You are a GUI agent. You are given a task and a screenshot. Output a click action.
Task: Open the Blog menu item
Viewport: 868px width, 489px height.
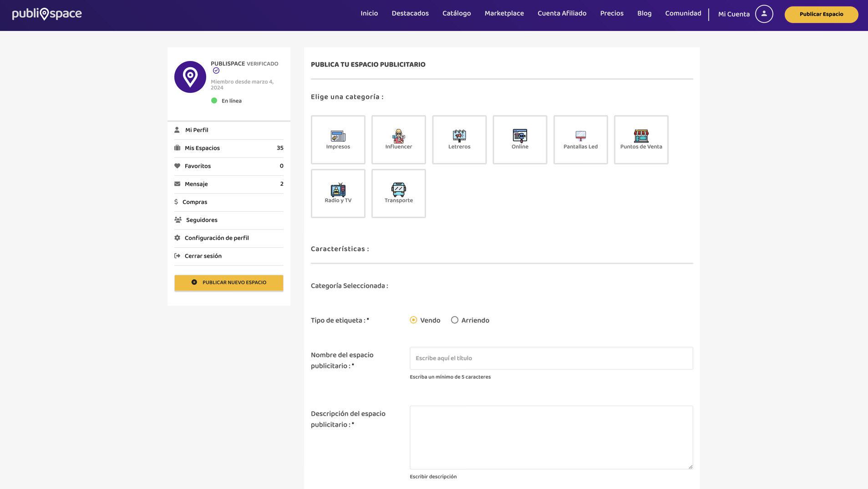pos(644,13)
